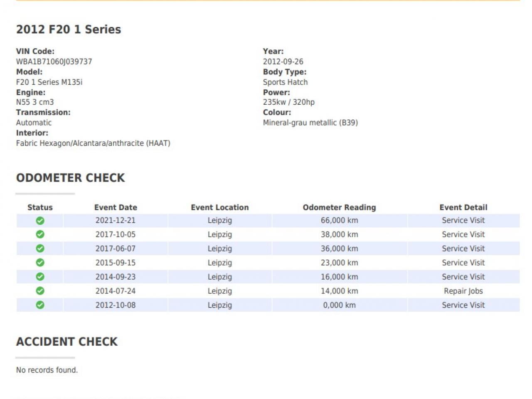Viewport: 532px width, 399px height.
Task: Click green check icon for 2014-09-23 row
Action: click(40, 277)
